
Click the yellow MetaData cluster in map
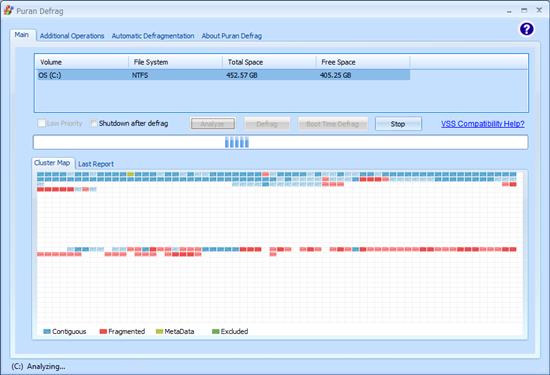[x=130, y=174]
